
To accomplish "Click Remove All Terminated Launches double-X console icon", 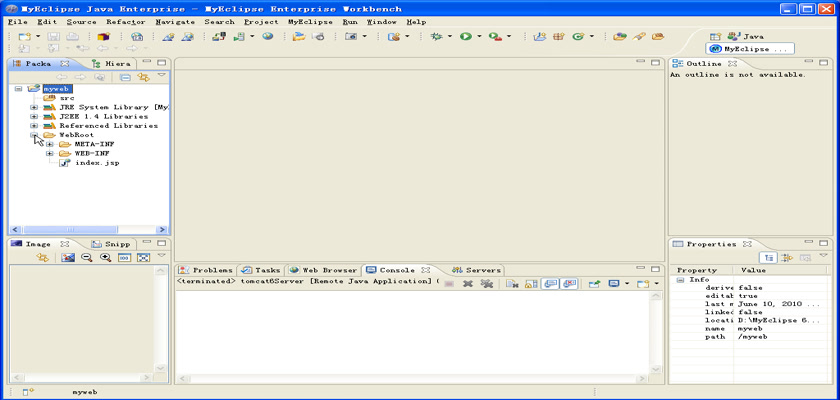I will click(486, 284).
